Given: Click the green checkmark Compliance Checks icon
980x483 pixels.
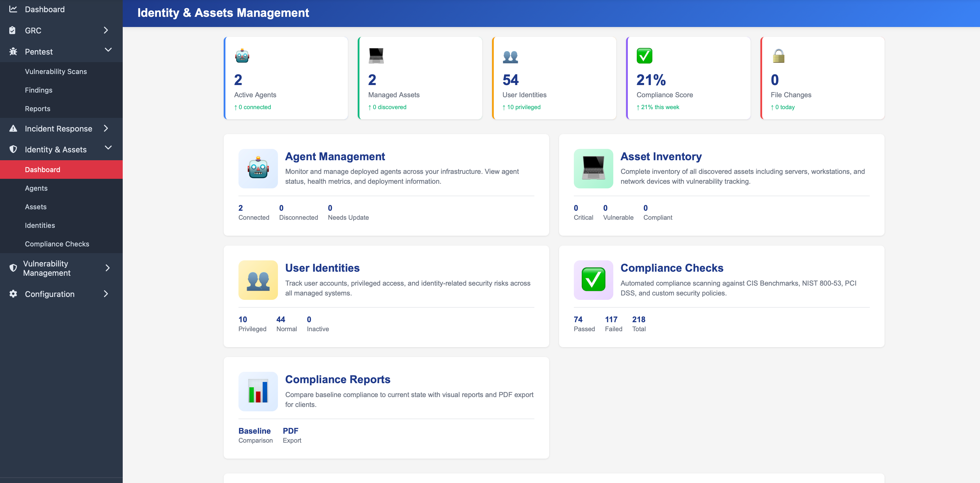Looking at the screenshot, I should 593,280.
